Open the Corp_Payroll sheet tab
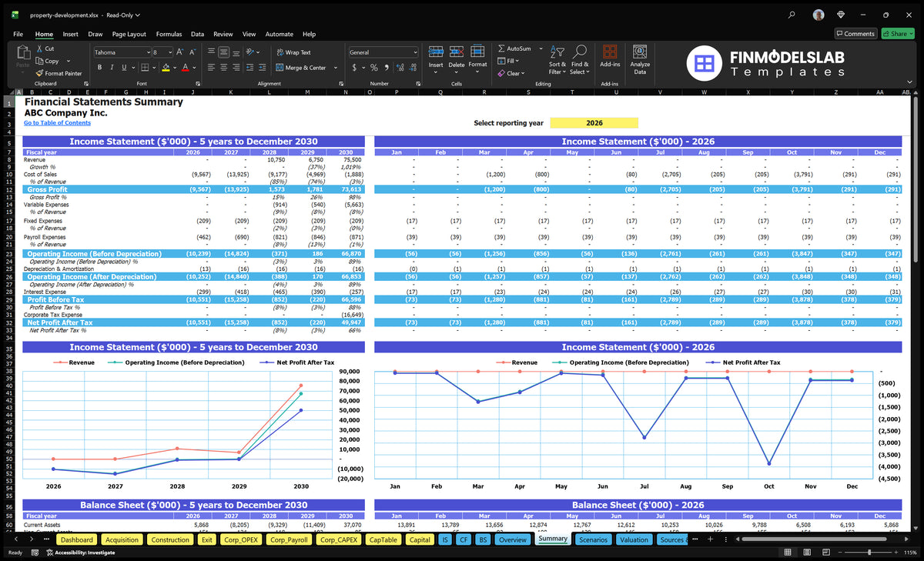 pyautogui.click(x=289, y=539)
